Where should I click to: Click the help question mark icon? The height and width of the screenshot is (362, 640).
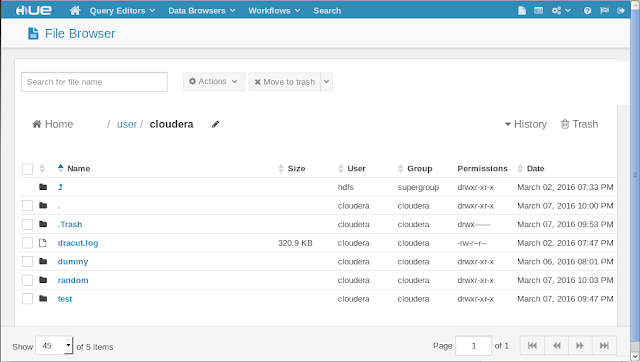coord(587,11)
